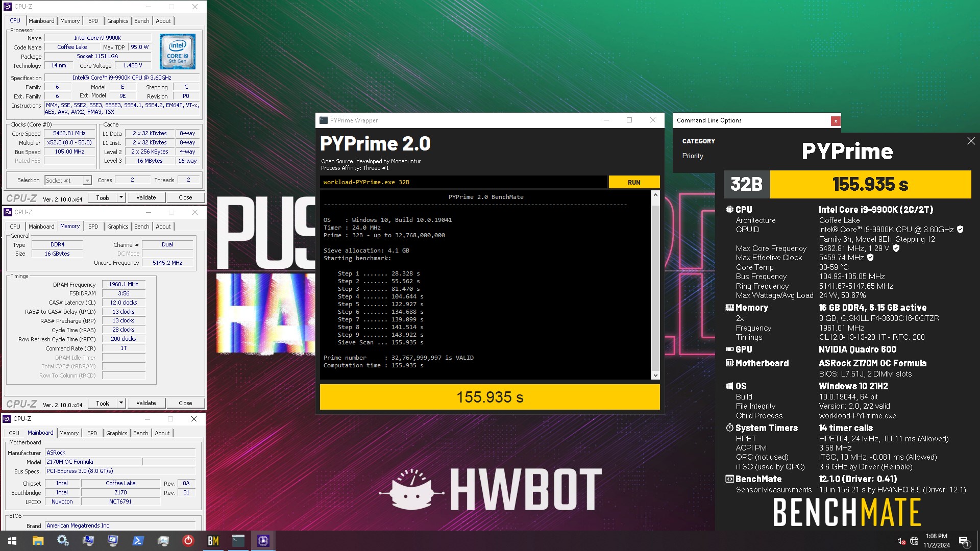Image resolution: width=980 pixels, height=551 pixels.
Task: Click Close button in Memory CPU-Z window
Action: click(185, 403)
